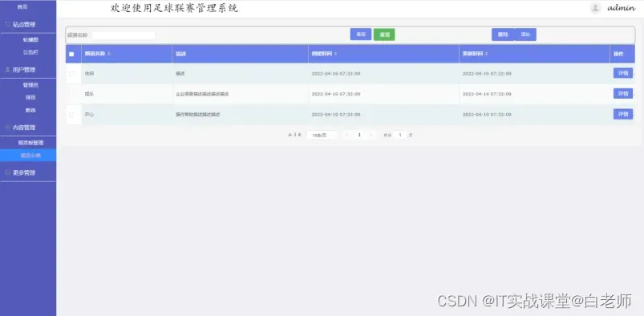Click the 添加 button
This screenshot has width=644, height=316.
coord(525,34)
